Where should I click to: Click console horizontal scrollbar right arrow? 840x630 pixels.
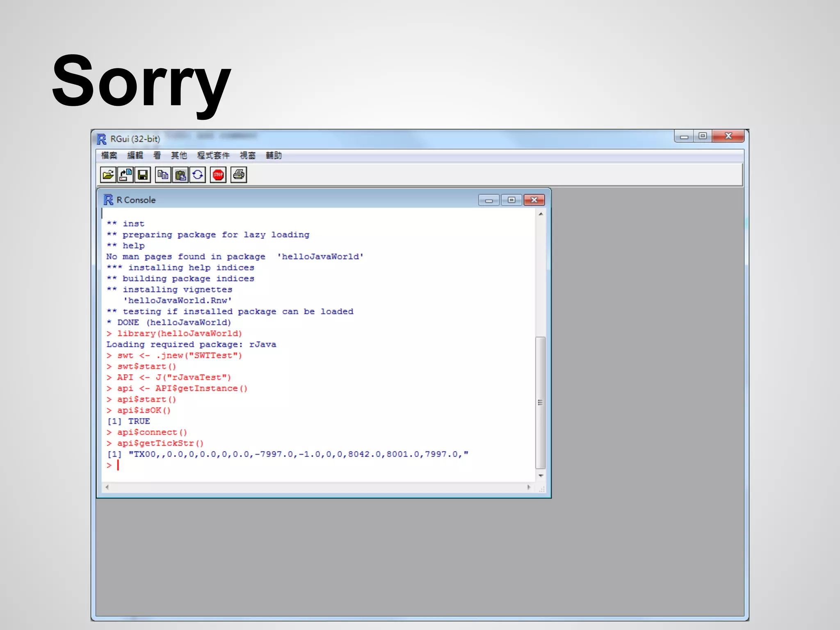tap(529, 487)
